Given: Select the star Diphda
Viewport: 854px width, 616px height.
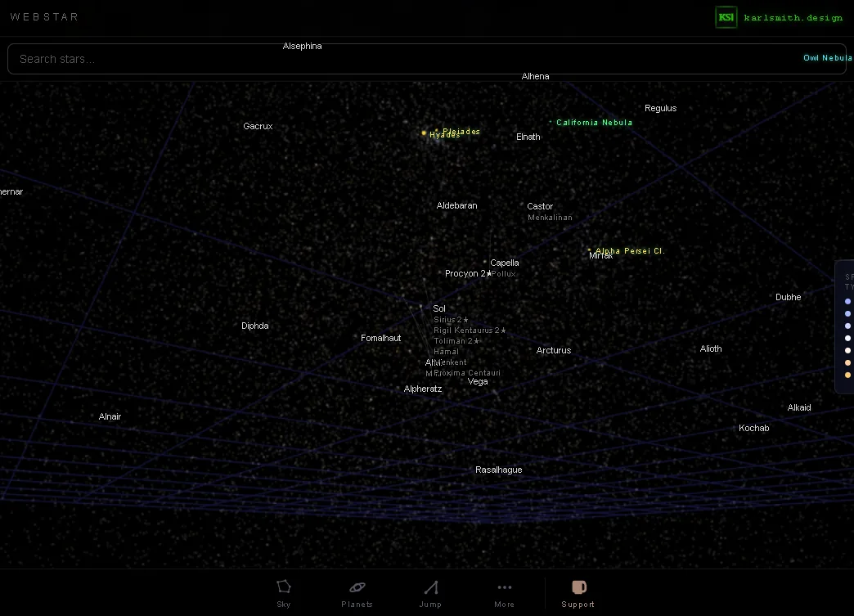Looking at the screenshot, I should 255,326.
